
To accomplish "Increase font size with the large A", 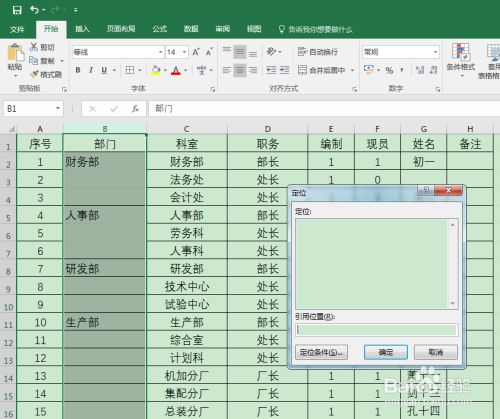I will (x=196, y=52).
